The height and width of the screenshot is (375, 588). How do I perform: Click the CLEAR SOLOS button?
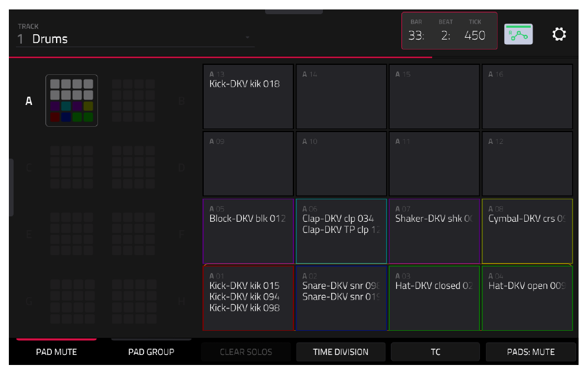pos(246,352)
